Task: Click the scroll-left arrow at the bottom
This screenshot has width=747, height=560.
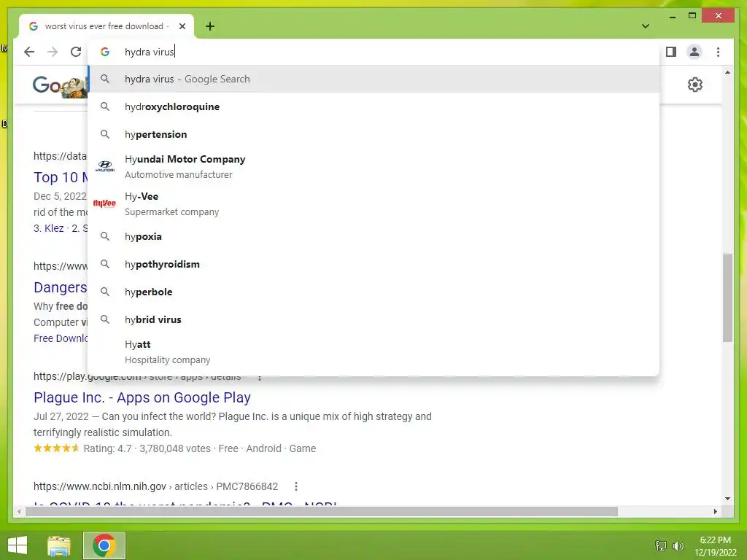Action: tap(19, 512)
